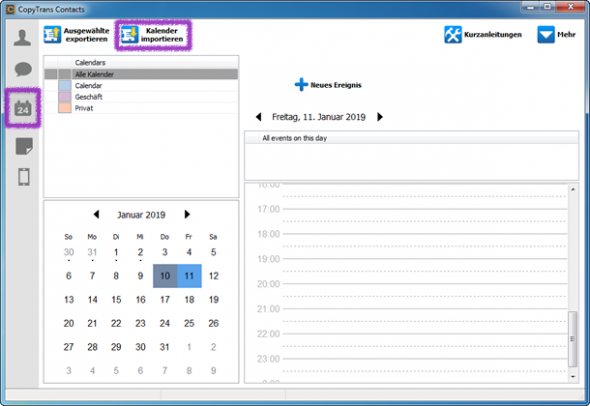Click the day view scroll up arrow
The image size is (590, 406).
(x=573, y=189)
